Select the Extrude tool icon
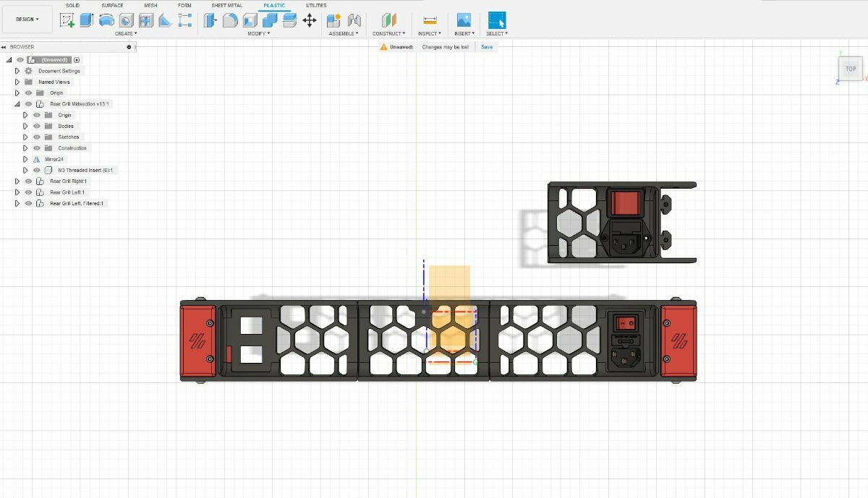The image size is (868, 498). pos(86,20)
